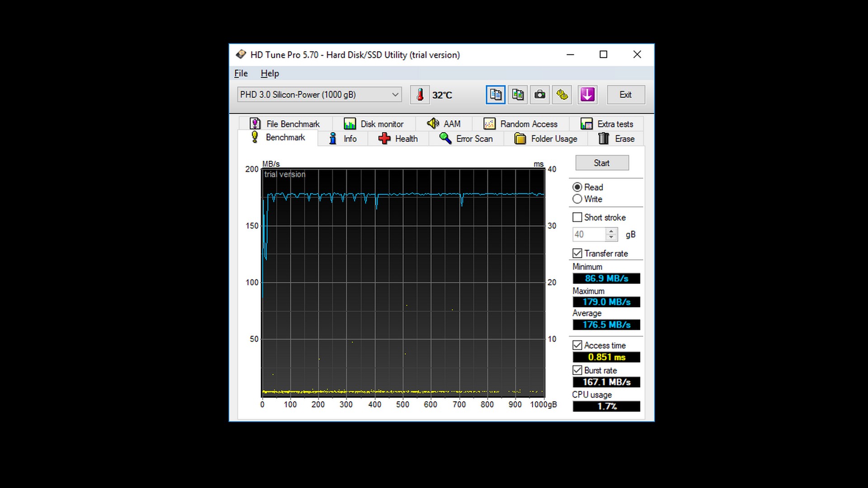Decrease short stroke size with down arrow
Screen dimensions: 868x488
(611, 237)
